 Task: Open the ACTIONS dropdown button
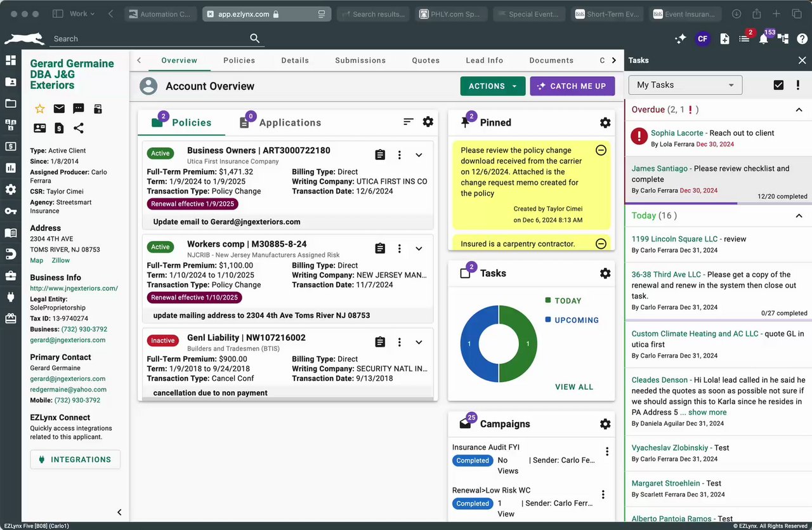(493, 86)
